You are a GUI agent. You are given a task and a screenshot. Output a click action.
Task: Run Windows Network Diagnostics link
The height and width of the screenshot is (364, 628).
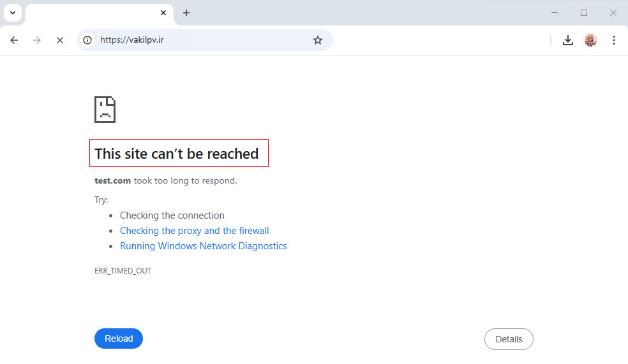point(203,246)
